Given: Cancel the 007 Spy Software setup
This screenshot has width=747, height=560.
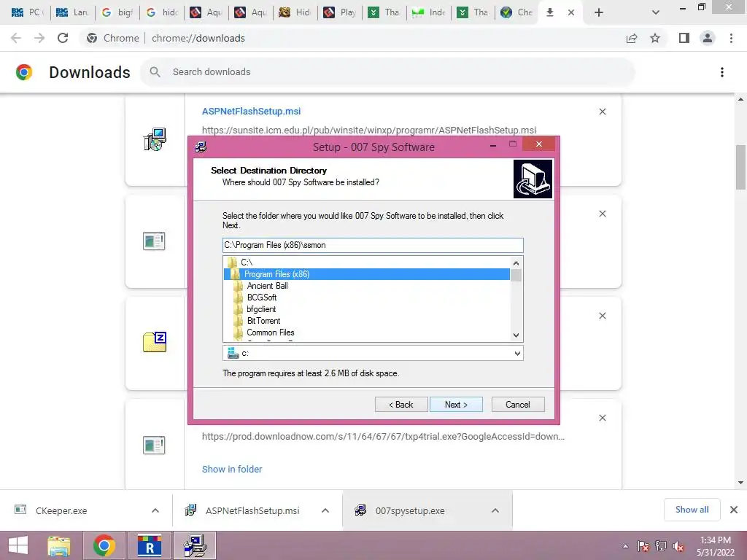Looking at the screenshot, I should coord(518,404).
